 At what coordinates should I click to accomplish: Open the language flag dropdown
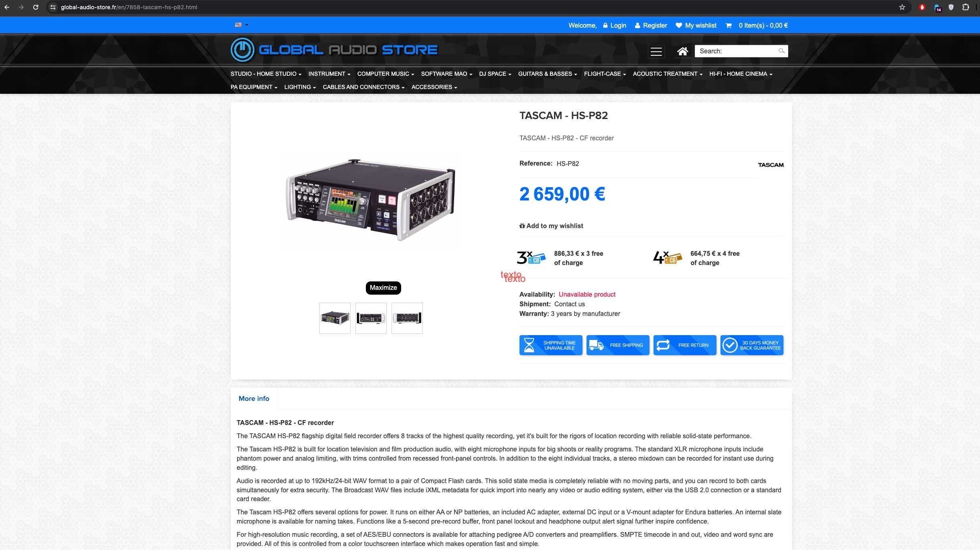point(241,25)
